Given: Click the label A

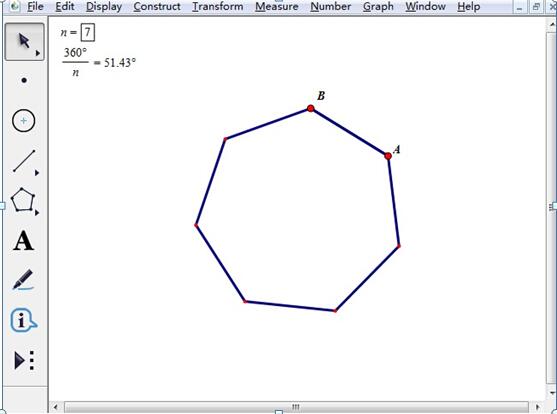Looking at the screenshot, I should click(x=397, y=149).
